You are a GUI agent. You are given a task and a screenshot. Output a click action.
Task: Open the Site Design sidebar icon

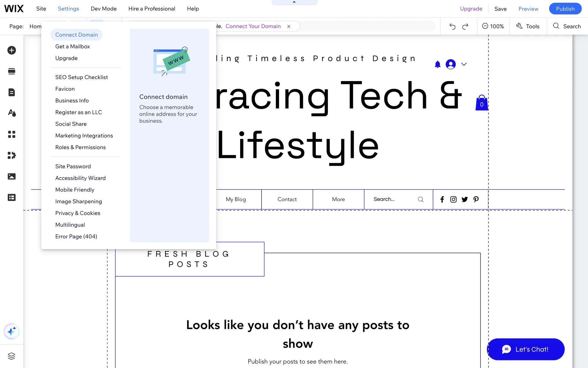(12, 113)
